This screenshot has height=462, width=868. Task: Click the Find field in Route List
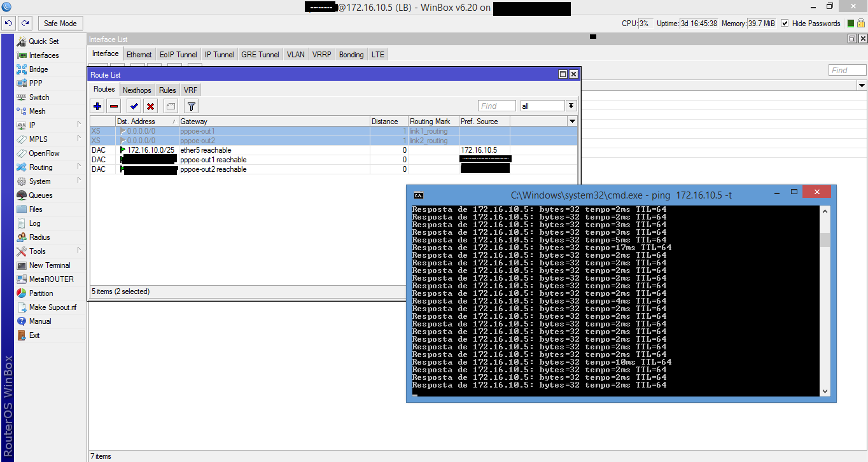point(496,106)
